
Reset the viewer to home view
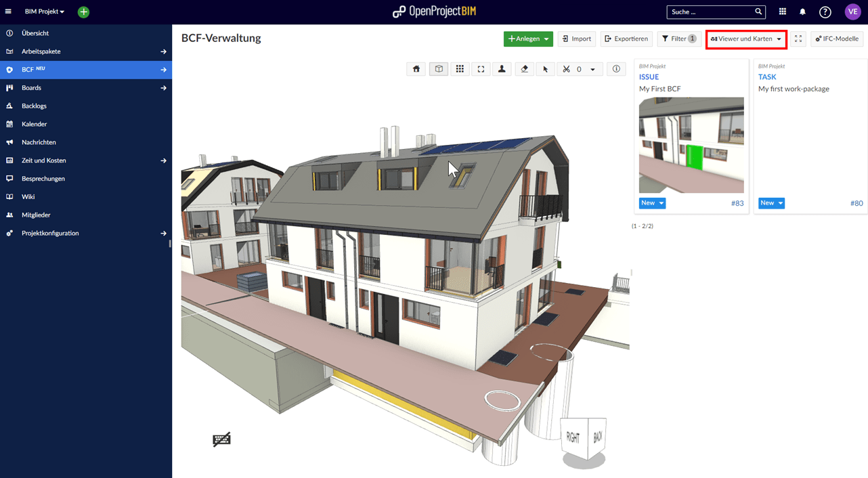(416, 68)
